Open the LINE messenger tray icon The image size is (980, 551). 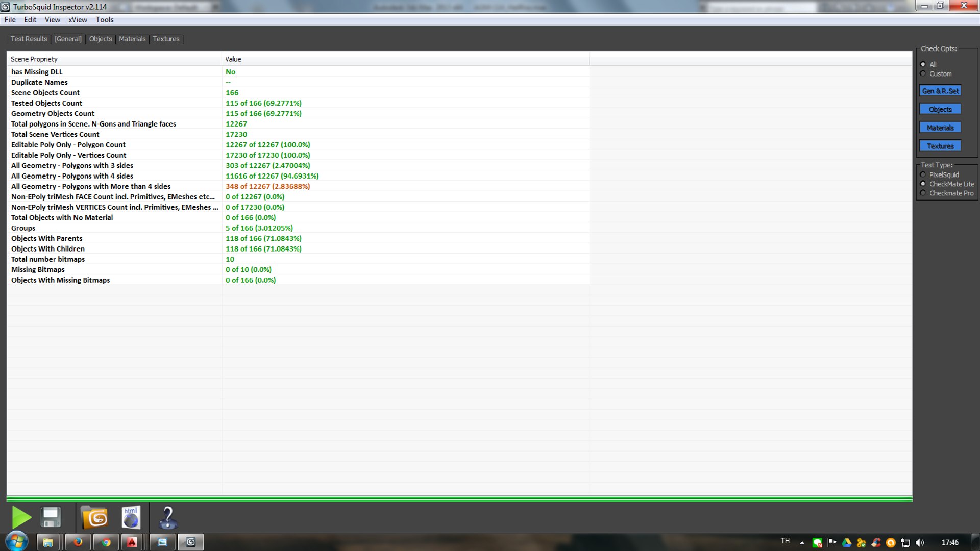817,543
